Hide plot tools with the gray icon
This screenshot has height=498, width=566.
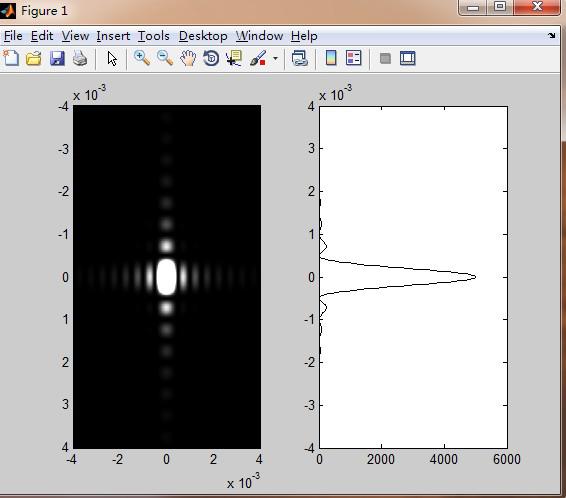point(386,58)
